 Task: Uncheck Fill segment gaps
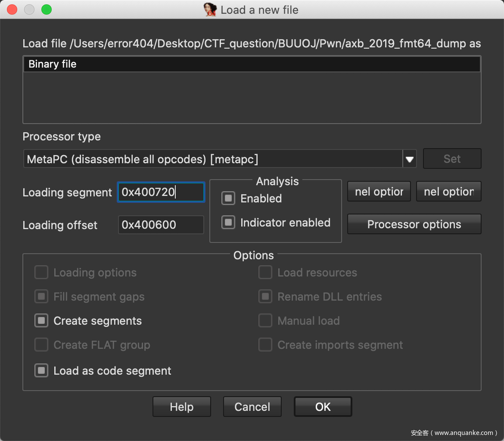point(41,297)
